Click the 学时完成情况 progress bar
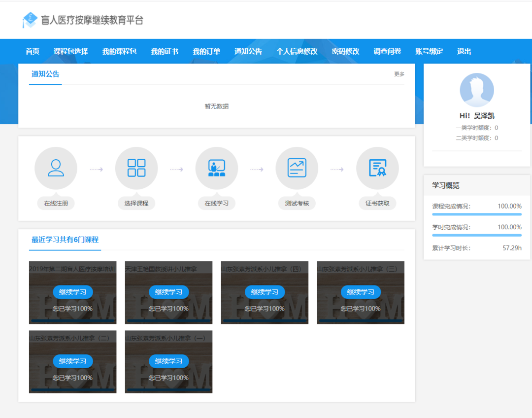The height and width of the screenshot is (418, 532). point(477,235)
